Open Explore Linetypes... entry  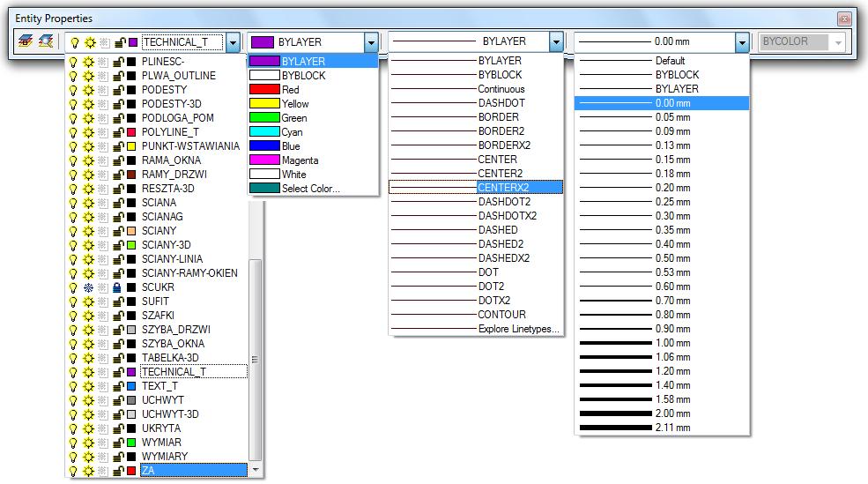coord(476,329)
